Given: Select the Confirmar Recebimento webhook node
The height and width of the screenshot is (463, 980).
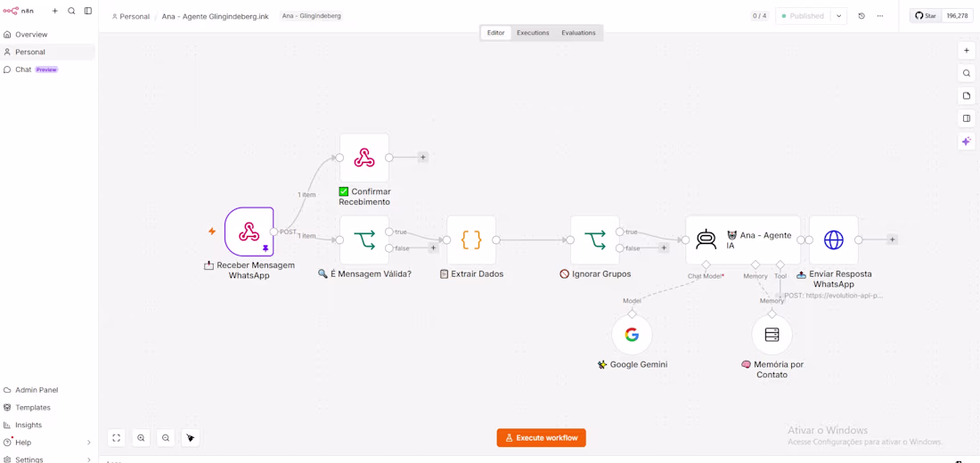Looking at the screenshot, I should (364, 158).
